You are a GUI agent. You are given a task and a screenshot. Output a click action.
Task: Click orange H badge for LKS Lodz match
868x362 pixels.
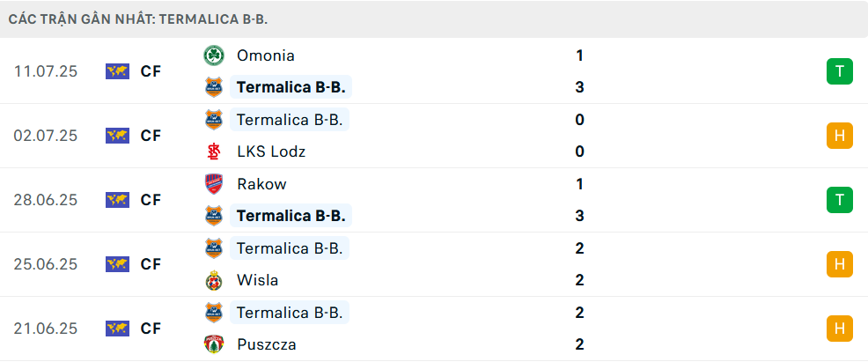click(x=840, y=136)
